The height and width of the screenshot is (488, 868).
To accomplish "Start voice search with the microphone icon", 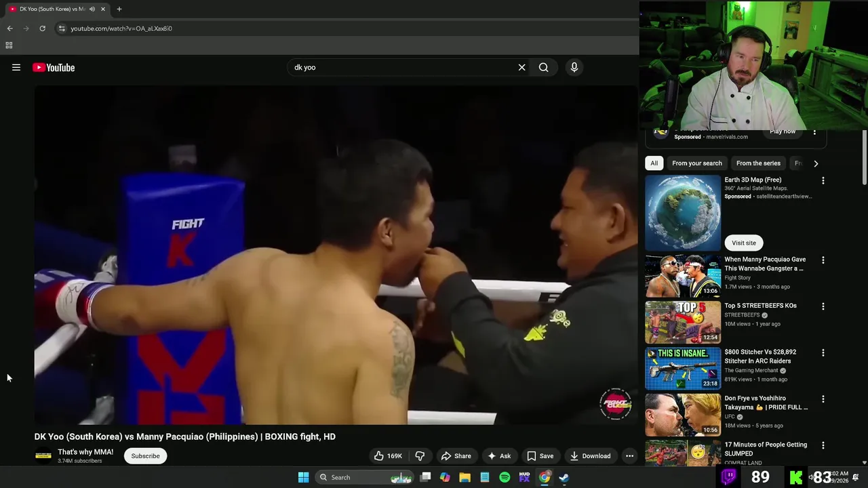I will coord(574,67).
